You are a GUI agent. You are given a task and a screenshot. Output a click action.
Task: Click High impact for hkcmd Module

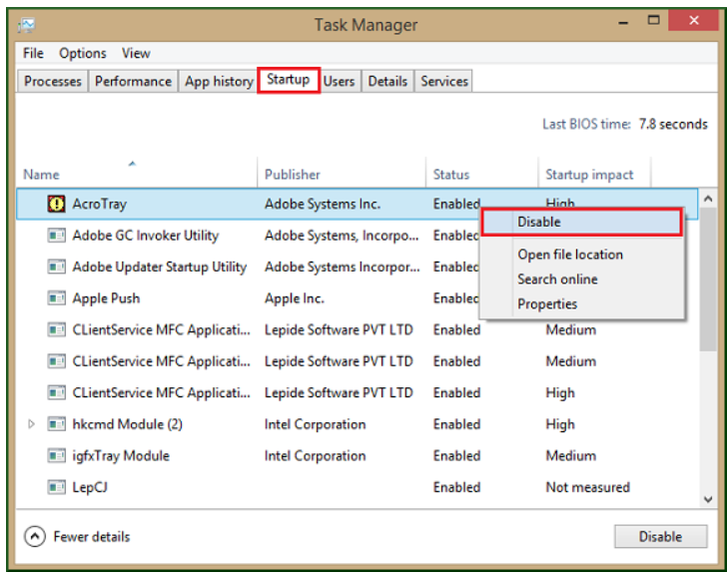point(560,424)
